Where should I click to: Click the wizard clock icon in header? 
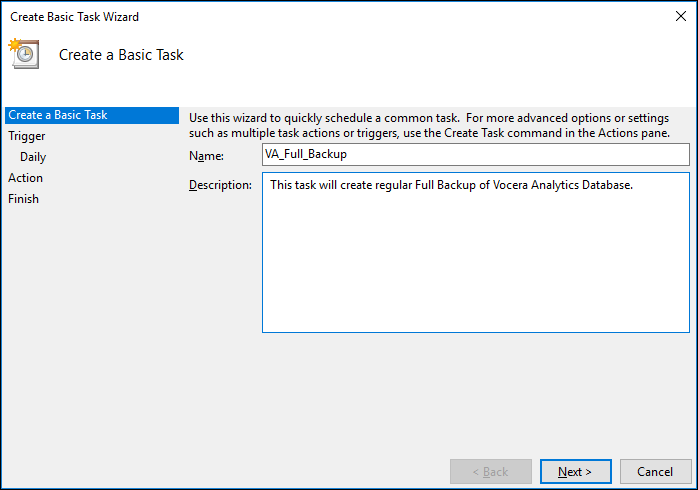point(24,54)
